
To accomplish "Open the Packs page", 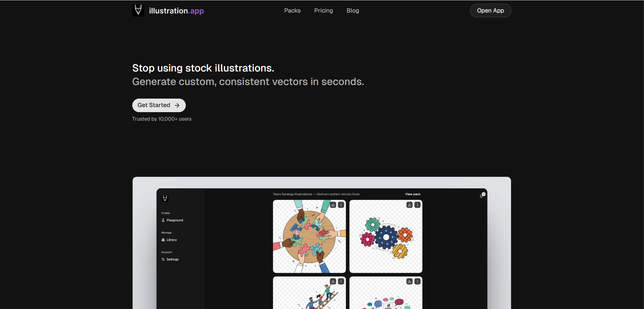I will [x=292, y=11].
